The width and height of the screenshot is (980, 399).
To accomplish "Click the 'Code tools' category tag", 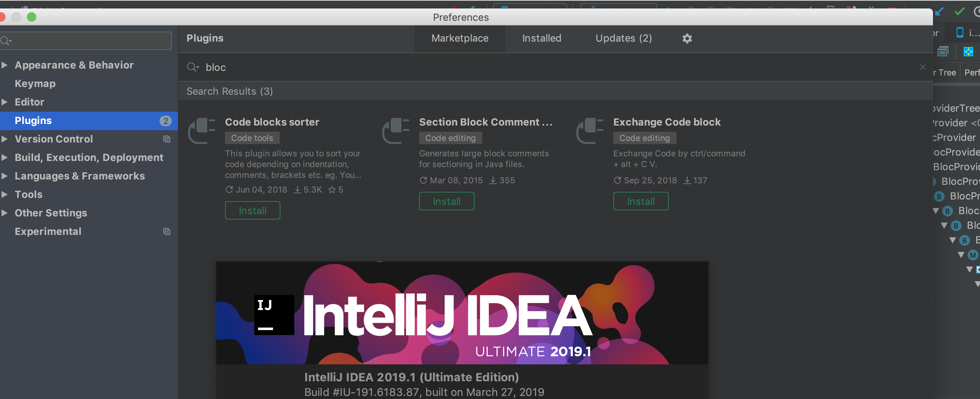I will [252, 138].
